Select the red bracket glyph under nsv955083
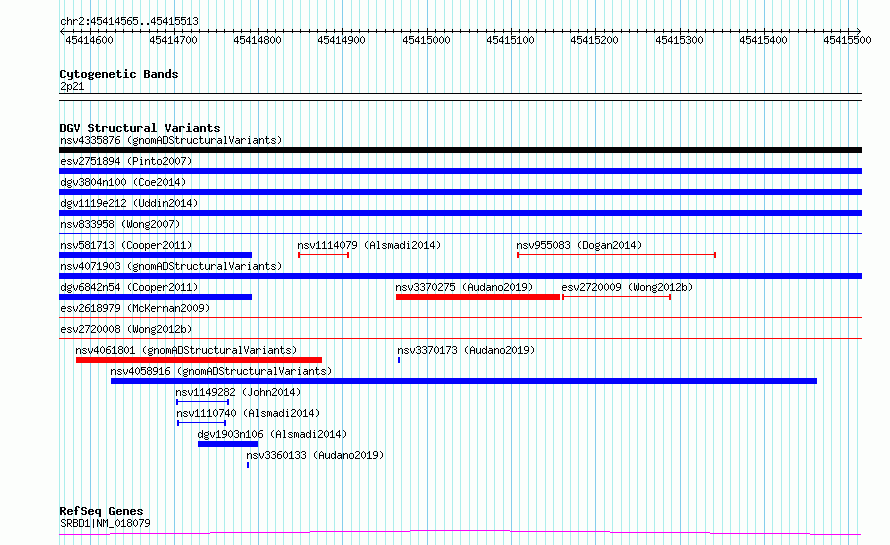890x545 pixels. tap(616, 255)
